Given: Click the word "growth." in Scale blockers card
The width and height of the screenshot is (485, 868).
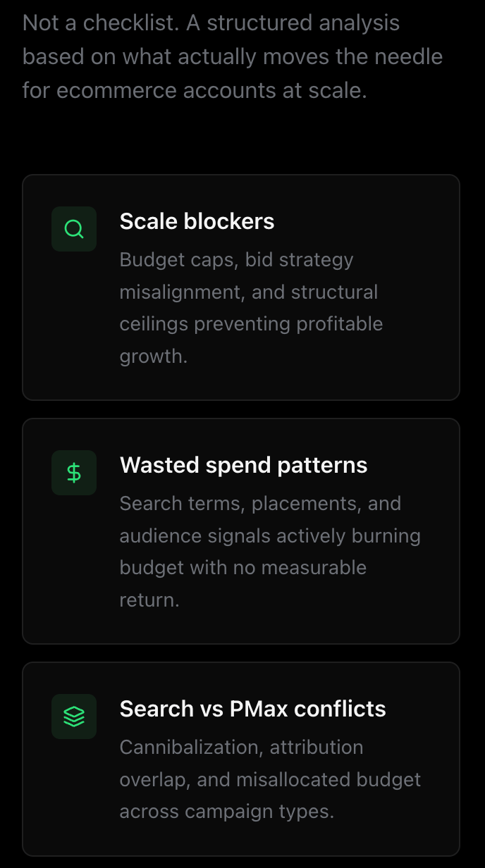Looking at the screenshot, I should (x=154, y=356).
